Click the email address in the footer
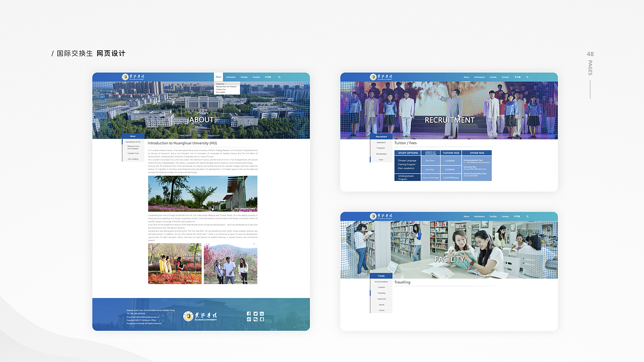This screenshot has height=362, width=644. [x=142, y=317]
